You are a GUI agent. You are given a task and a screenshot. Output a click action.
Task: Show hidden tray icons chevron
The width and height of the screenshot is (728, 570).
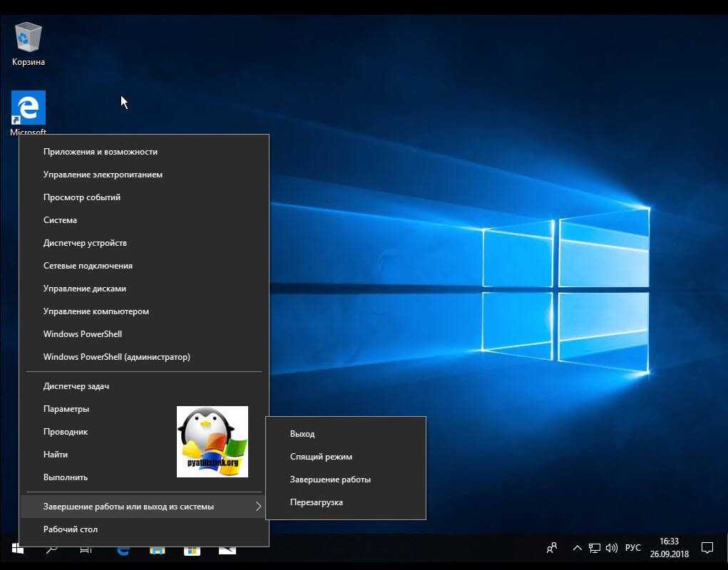[x=576, y=548]
